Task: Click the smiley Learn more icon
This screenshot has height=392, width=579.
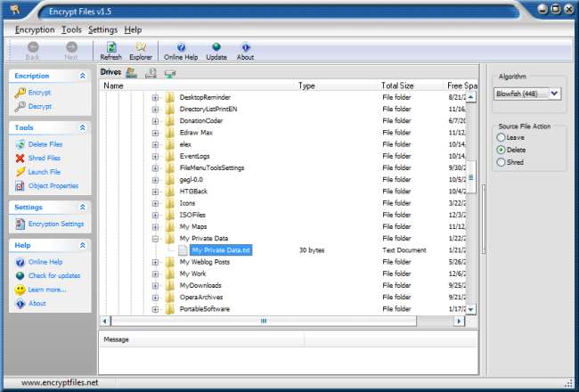Action: pos(20,290)
